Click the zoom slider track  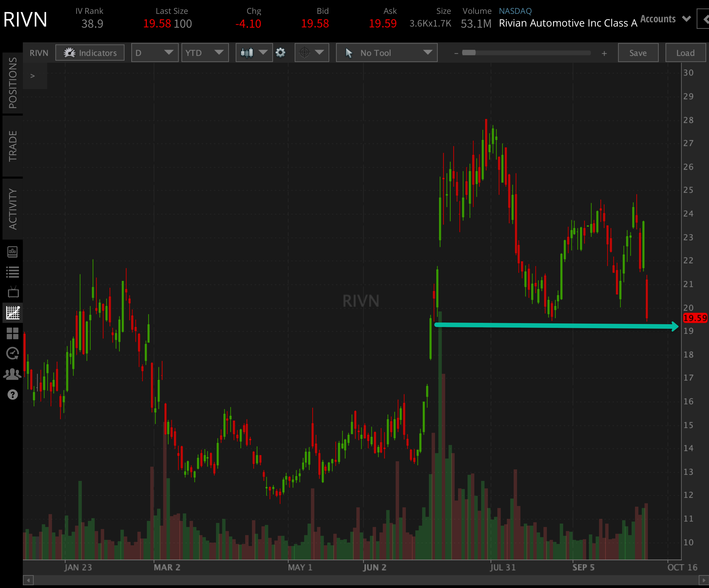click(x=527, y=53)
